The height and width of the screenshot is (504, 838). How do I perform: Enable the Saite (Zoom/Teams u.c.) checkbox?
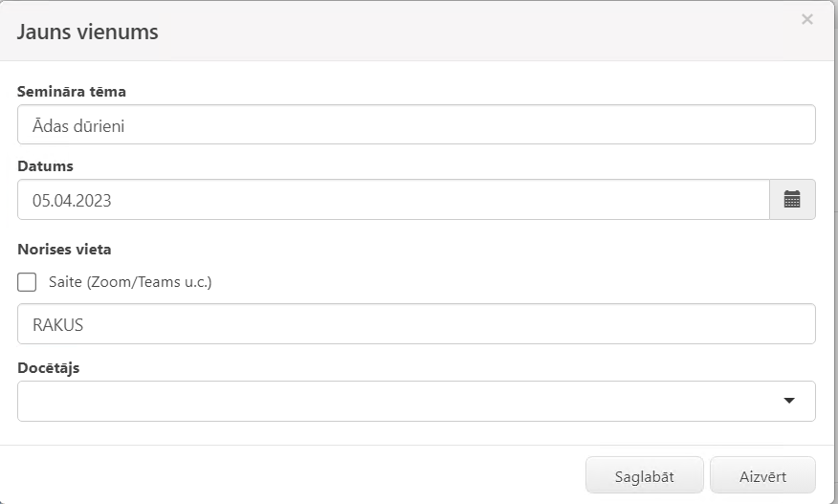[27, 282]
